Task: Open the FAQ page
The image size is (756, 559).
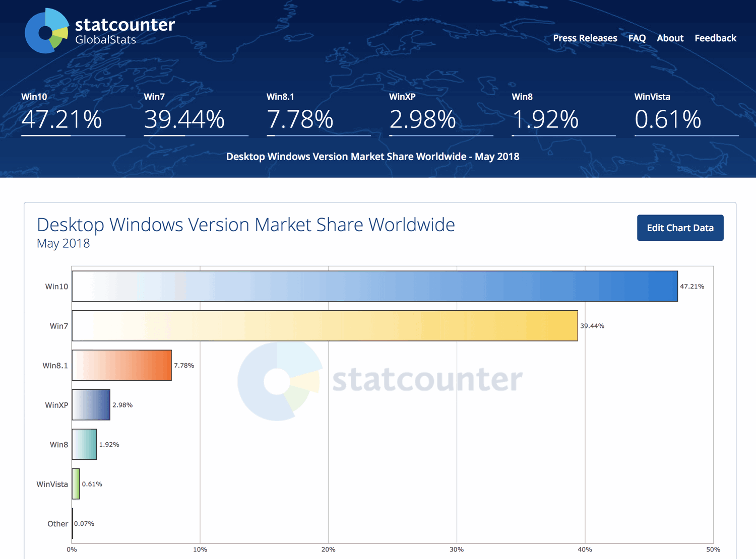Action: [637, 38]
